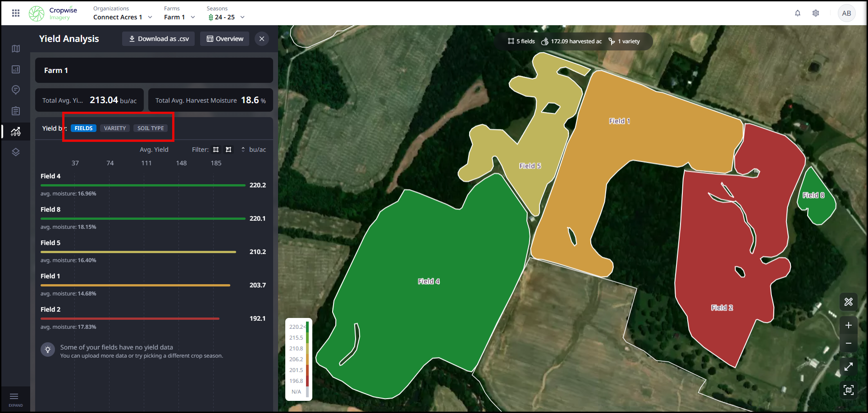Open the layers icon in sidebar
Screen dimensions: 868x413
16,152
